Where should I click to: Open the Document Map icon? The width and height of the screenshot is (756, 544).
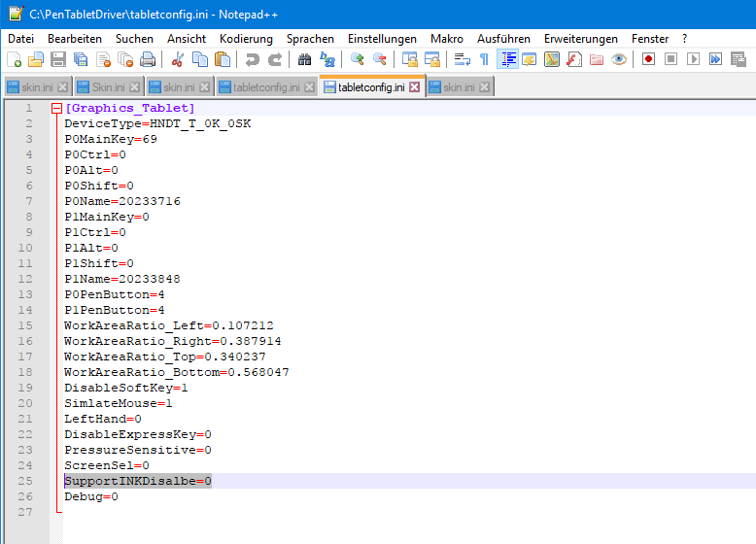(552, 60)
